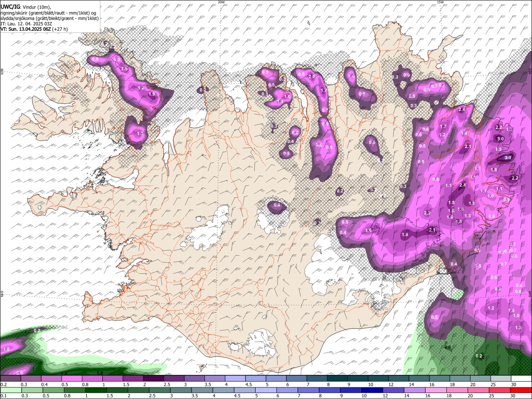Click the '0.1' label in the rain legend row
The height and width of the screenshot is (399, 532).
pos(3,396)
